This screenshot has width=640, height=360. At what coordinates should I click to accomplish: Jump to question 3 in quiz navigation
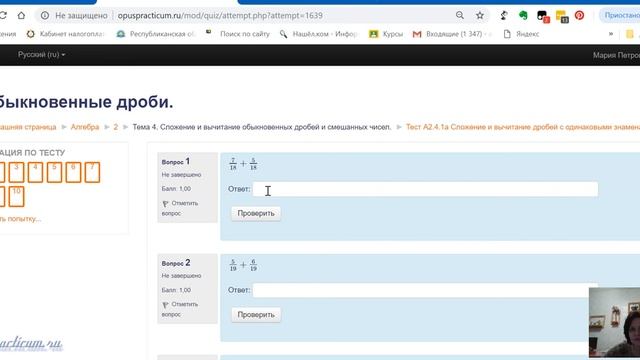[16, 172]
